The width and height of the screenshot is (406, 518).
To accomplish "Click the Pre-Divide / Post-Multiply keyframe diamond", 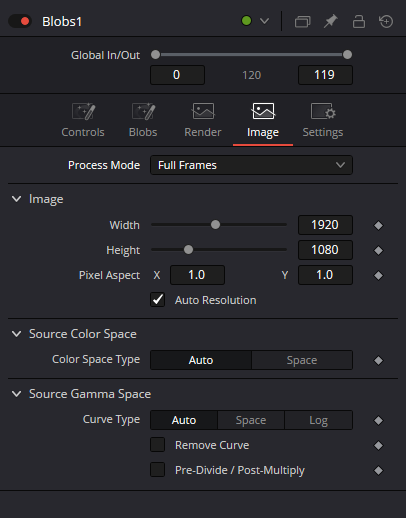I will click(x=378, y=470).
